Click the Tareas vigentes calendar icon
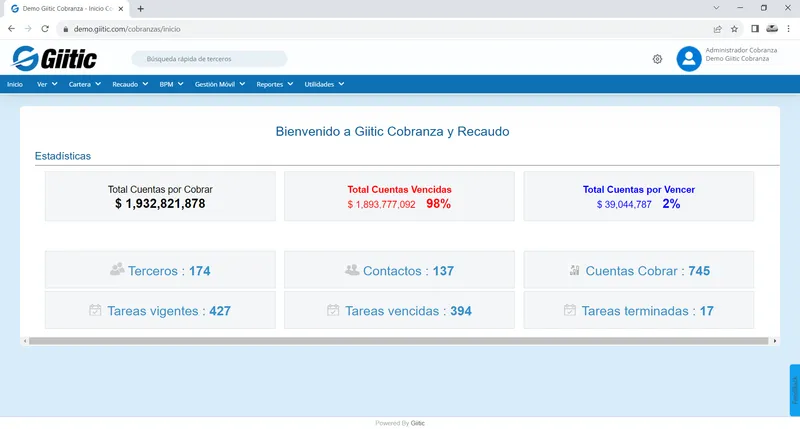Image resolution: width=800 pixels, height=429 pixels. point(95,310)
